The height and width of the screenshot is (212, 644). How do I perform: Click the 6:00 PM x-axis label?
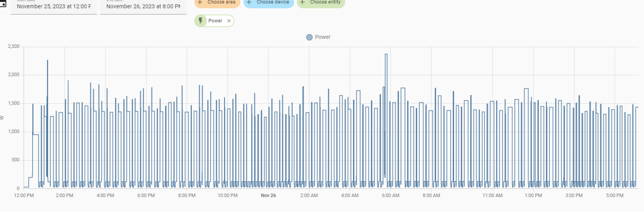[146, 196]
